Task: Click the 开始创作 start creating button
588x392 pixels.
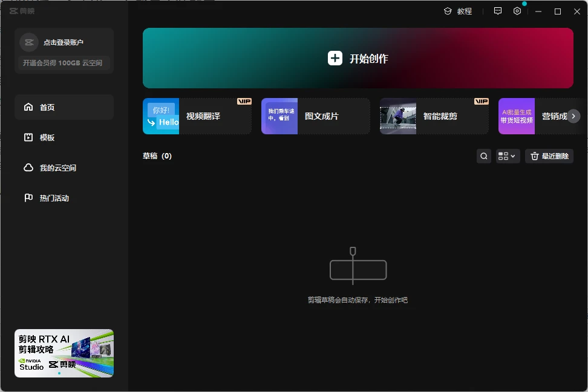Action: click(x=358, y=58)
